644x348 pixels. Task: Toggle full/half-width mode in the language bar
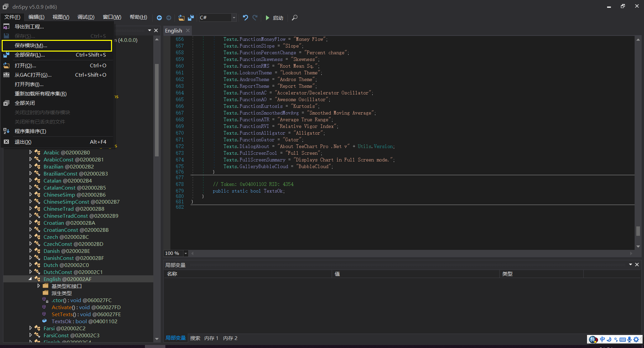point(609,339)
